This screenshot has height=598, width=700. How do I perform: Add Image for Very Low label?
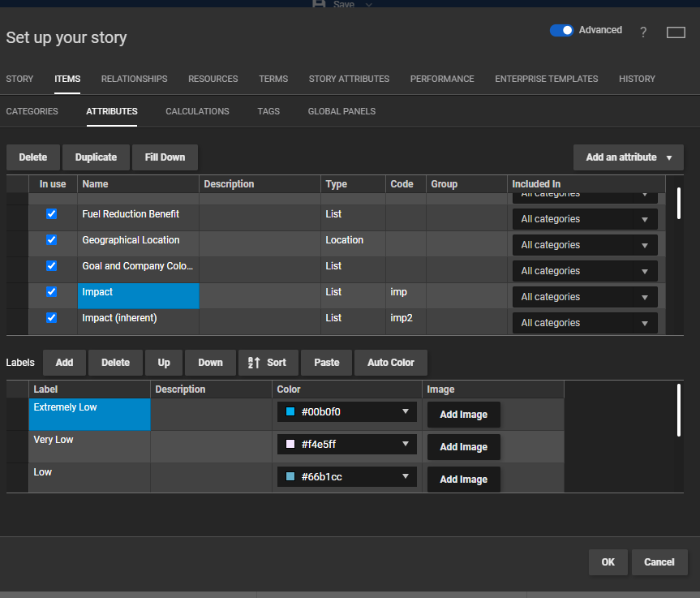tap(463, 447)
